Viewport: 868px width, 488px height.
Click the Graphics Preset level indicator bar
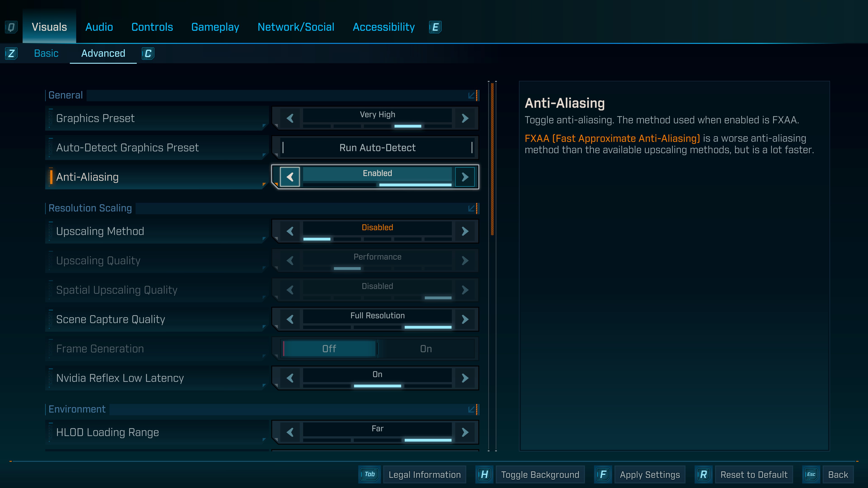pos(377,126)
